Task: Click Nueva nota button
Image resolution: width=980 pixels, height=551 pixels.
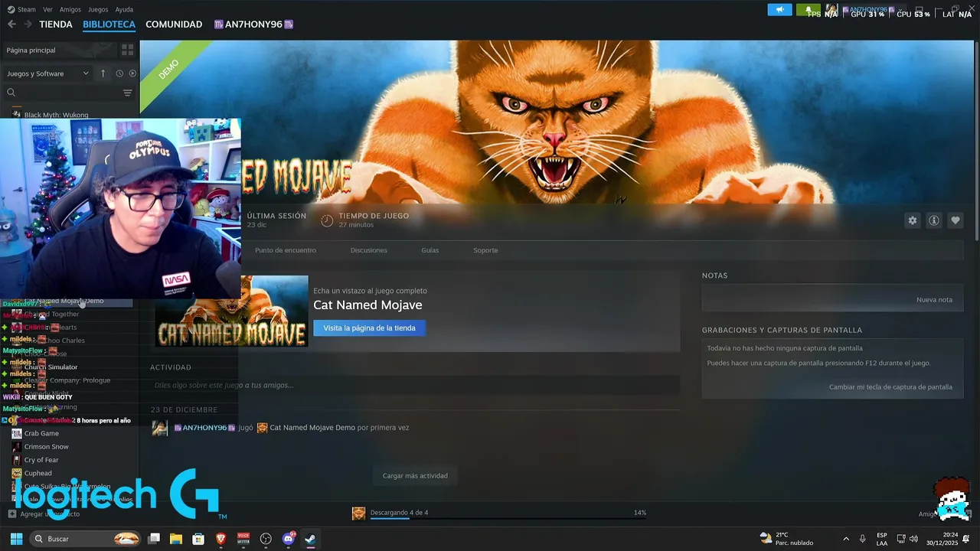Action: point(934,300)
